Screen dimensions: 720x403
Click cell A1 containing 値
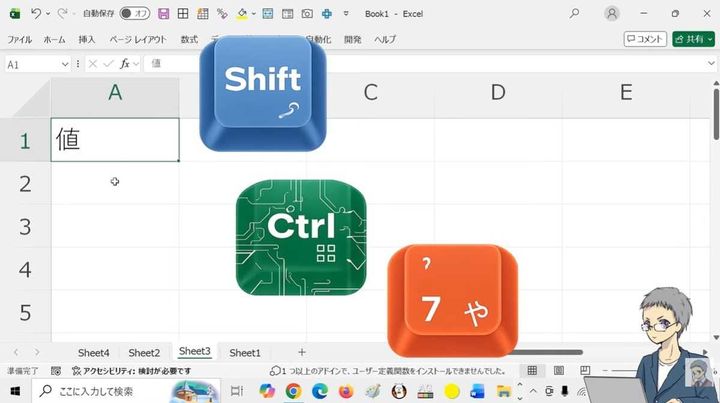pos(115,140)
